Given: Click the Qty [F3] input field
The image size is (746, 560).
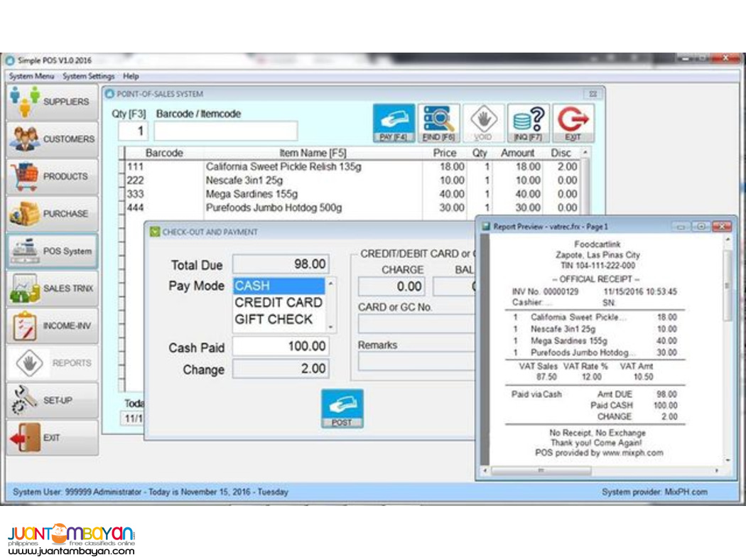Looking at the screenshot, I should (134, 131).
